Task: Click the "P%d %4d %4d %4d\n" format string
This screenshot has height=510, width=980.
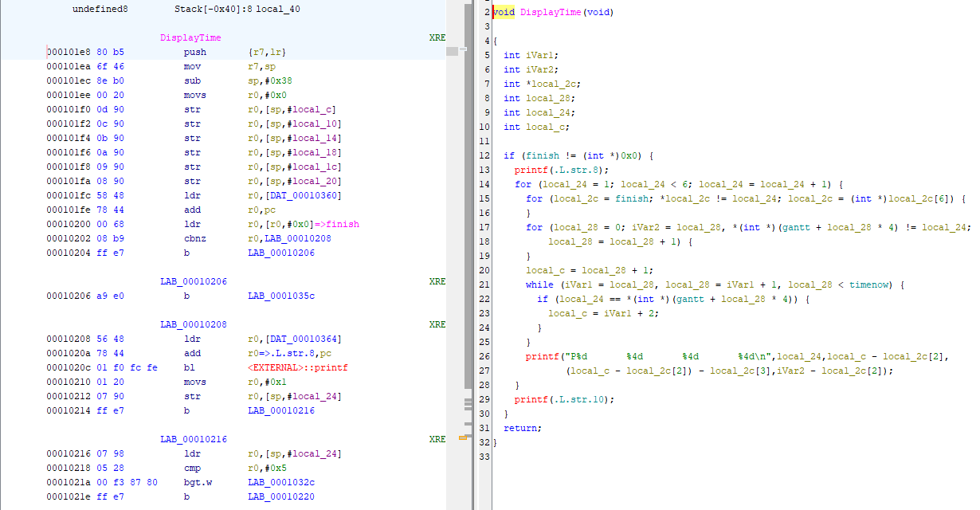Action: pyautogui.click(x=668, y=356)
